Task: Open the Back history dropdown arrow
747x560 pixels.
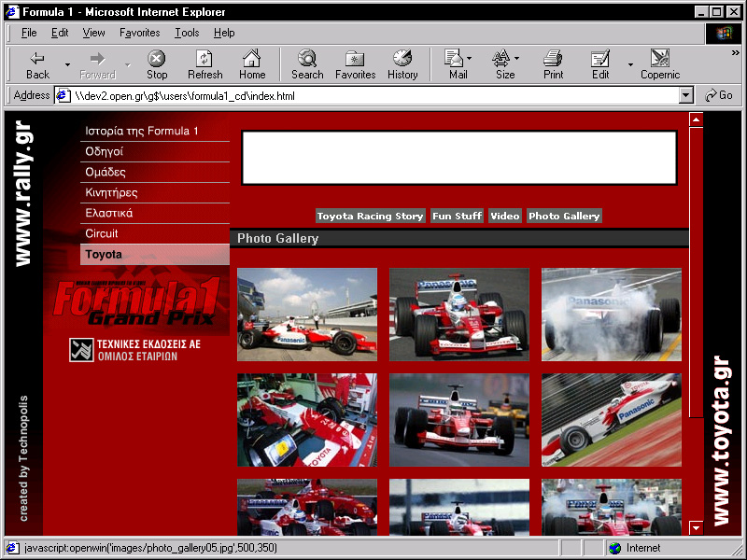Action: (67, 64)
